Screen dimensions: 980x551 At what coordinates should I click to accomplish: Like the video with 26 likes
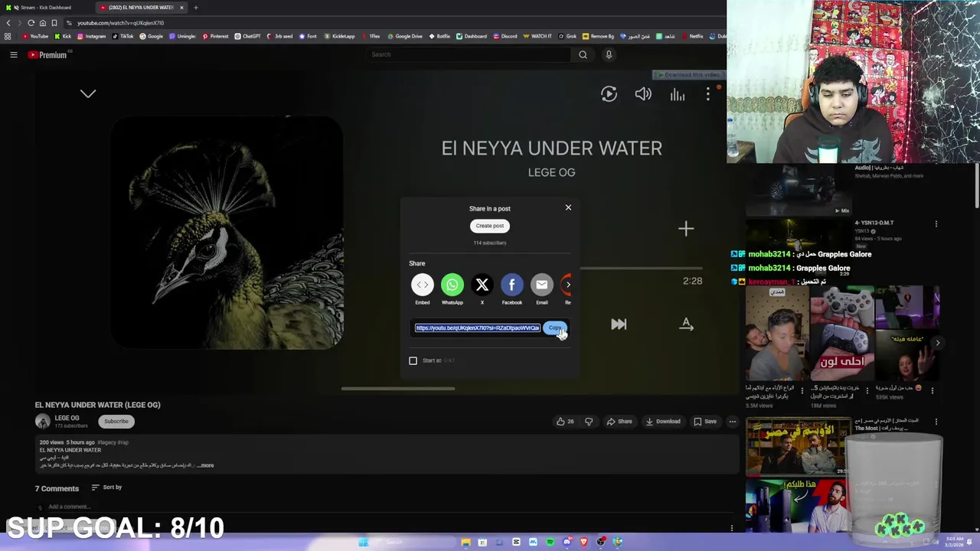click(565, 421)
